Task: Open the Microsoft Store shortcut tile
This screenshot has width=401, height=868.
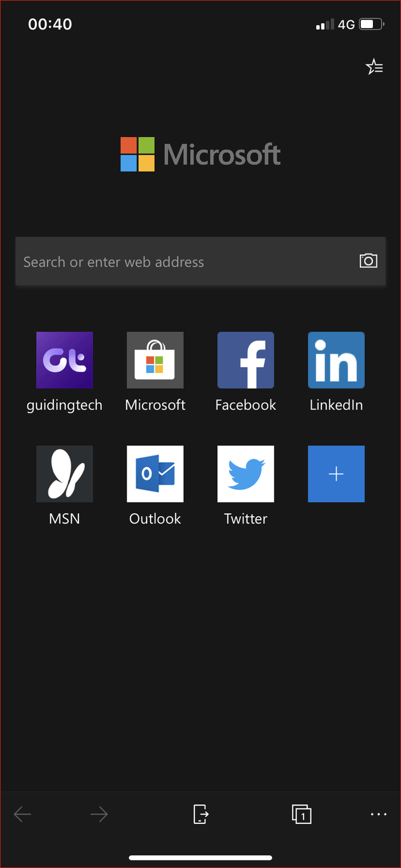Action: tap(155, 360)
